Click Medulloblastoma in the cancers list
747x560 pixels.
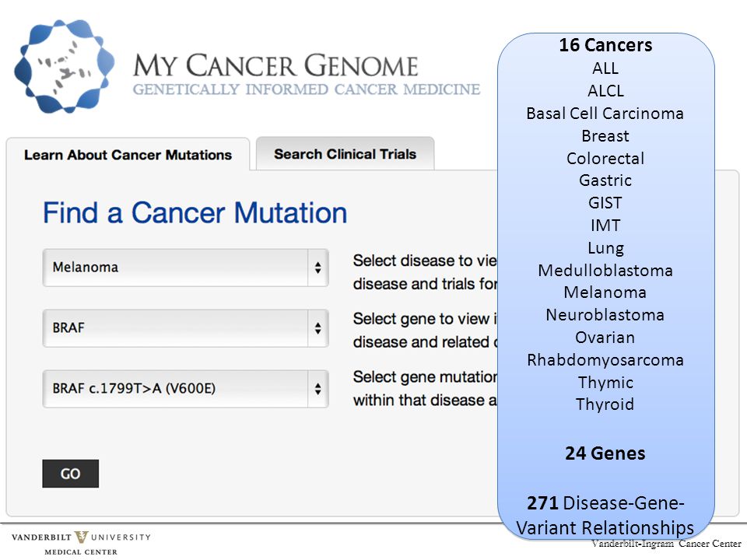tap(605, 271)
